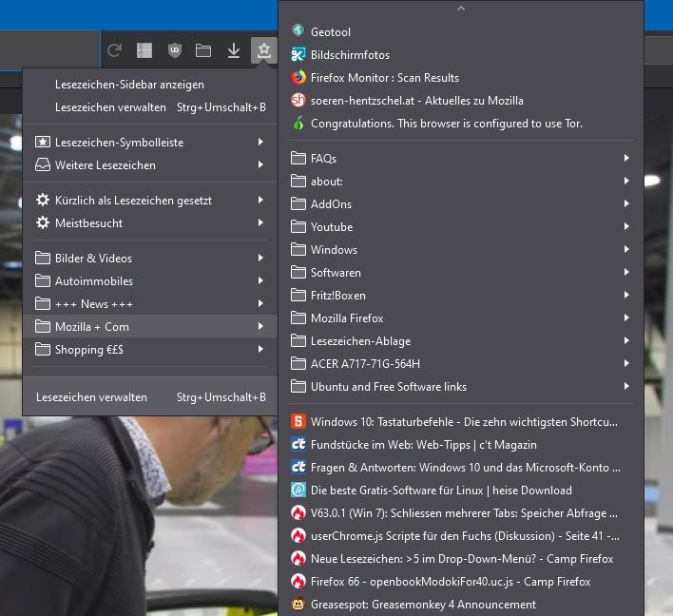
Task: Expand the Shopping €£$ folder
Action: tap(150, 350)
